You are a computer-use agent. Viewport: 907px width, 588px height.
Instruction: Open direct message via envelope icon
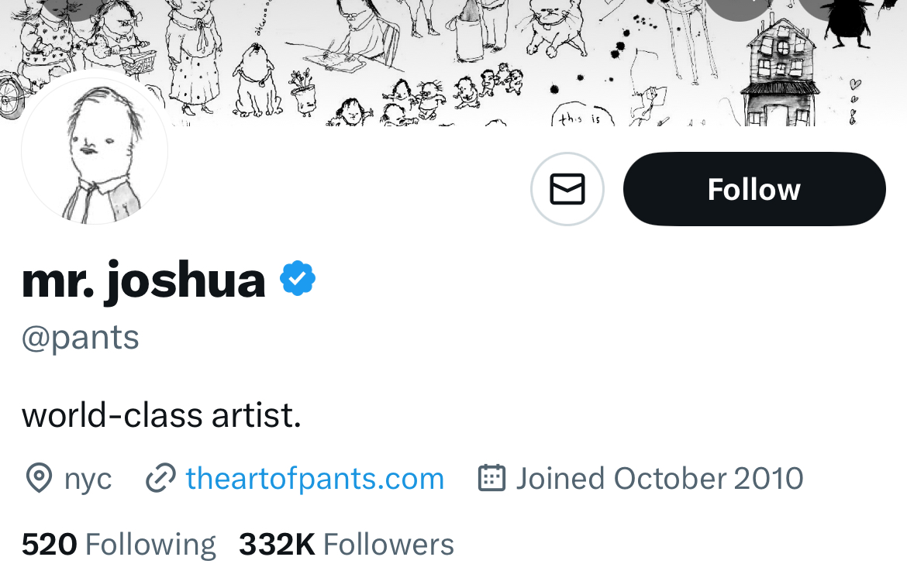567,189
